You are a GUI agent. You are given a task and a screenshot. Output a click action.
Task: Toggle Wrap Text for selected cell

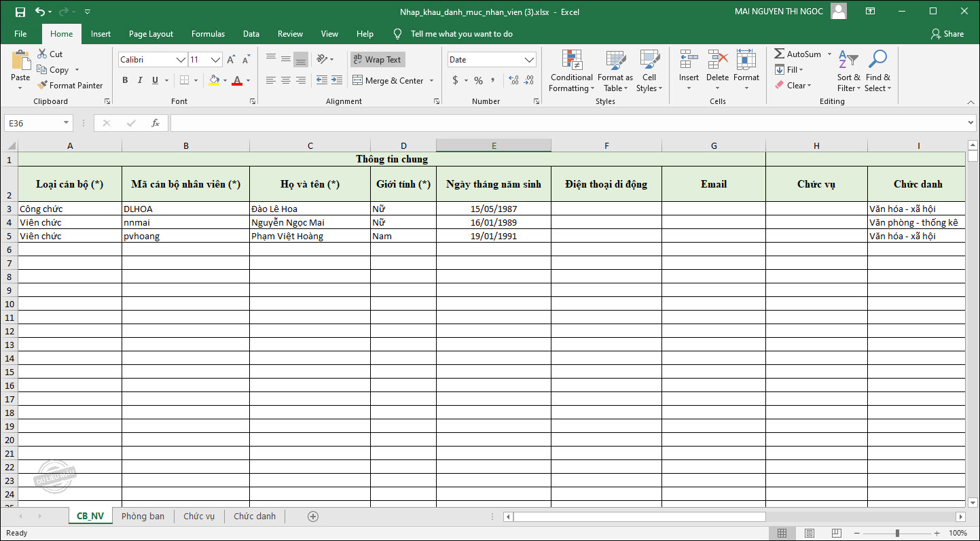point(378,60)
